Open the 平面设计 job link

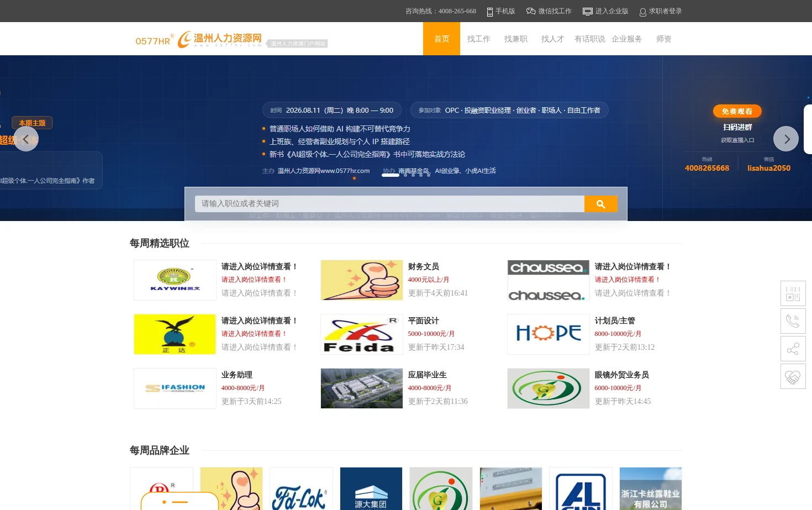(x=423, y=321)
